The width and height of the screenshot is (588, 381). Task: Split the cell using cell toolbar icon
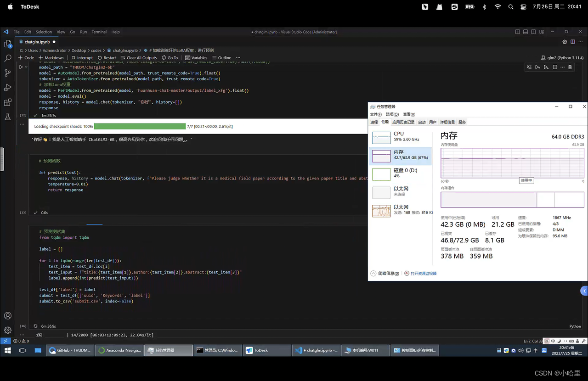(x=554, y=67)
